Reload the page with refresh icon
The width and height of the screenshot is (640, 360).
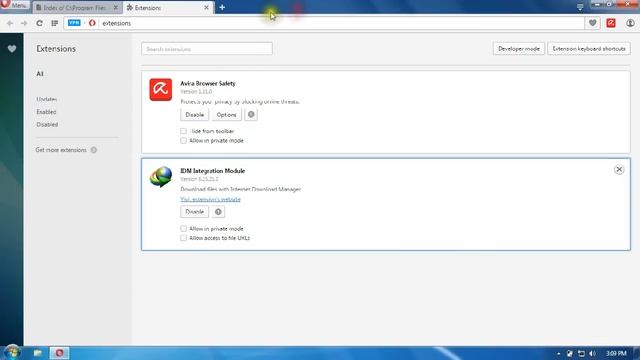pos(39,23)
